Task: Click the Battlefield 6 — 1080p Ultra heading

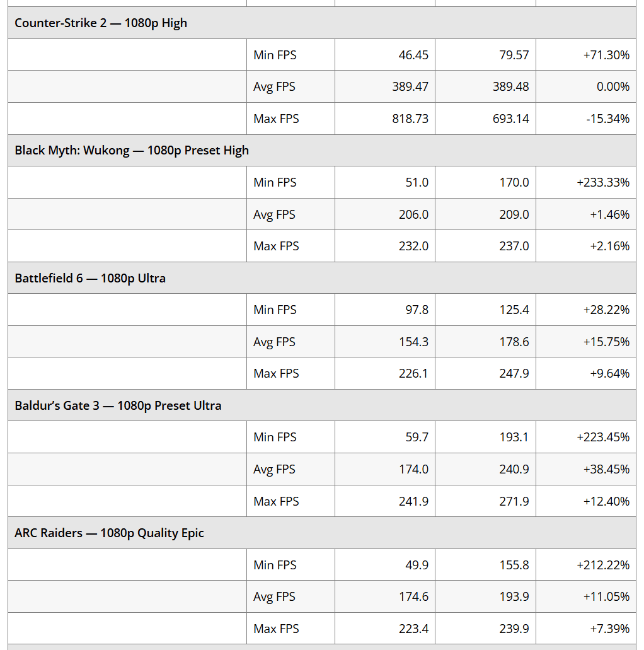Action: click(90, 278)
